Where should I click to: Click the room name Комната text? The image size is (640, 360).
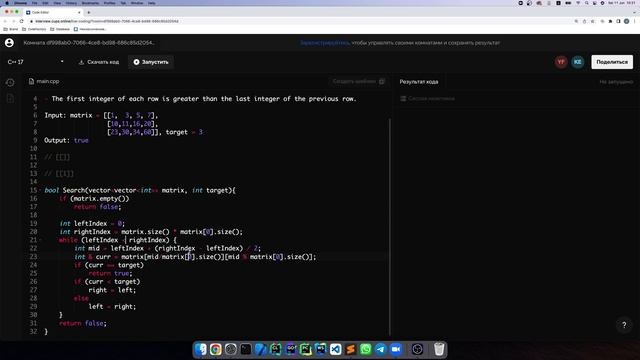tap(89, 43)
